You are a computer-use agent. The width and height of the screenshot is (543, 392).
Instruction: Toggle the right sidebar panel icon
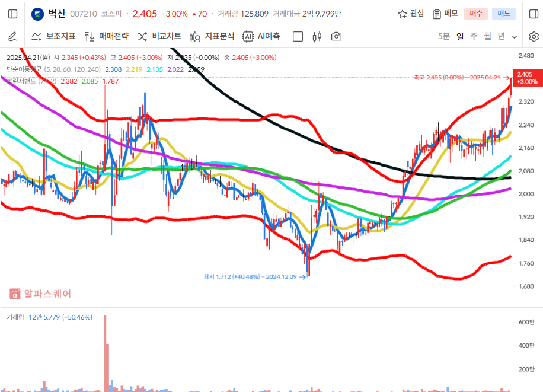(x=532, y=14)
